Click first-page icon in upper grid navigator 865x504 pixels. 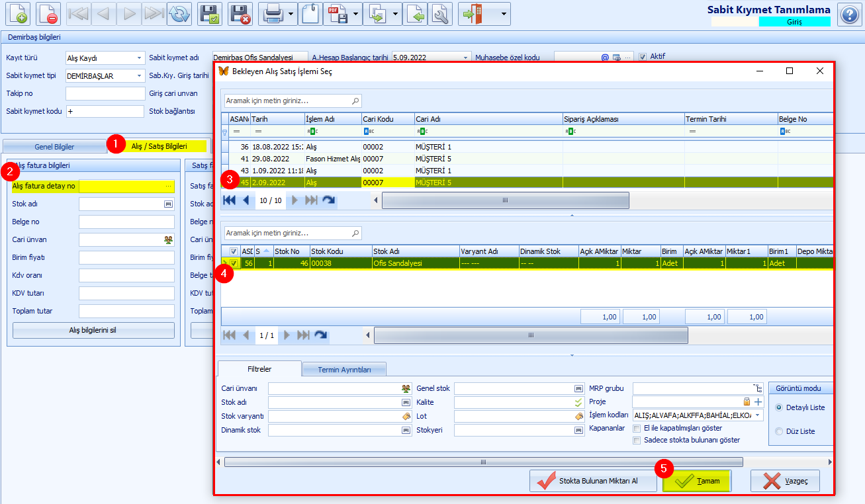point(230,200)
